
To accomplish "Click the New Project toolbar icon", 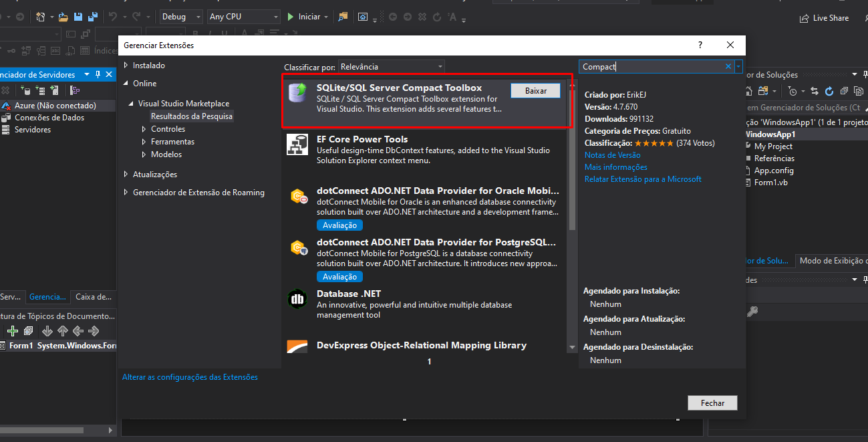I will [40, 17].
